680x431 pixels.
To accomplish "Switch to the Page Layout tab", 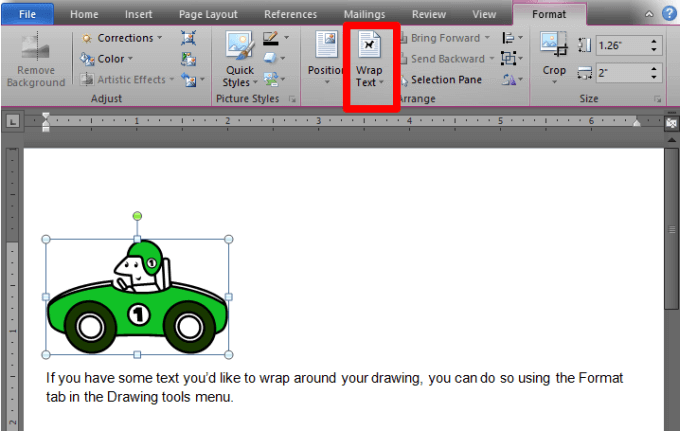I will click(208, 14).
